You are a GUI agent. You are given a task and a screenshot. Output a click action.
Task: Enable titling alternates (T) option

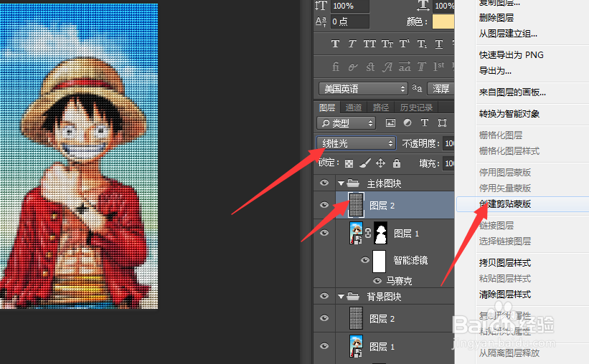pos(421,67)
